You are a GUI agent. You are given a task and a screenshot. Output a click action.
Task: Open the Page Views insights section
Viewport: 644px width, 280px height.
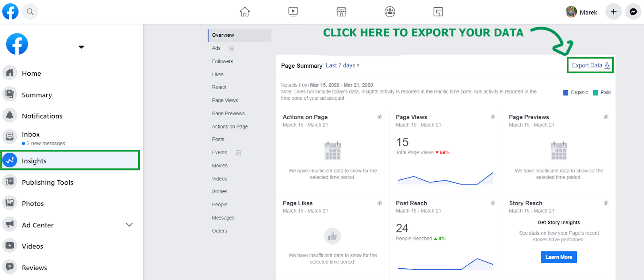coord(225,100)
